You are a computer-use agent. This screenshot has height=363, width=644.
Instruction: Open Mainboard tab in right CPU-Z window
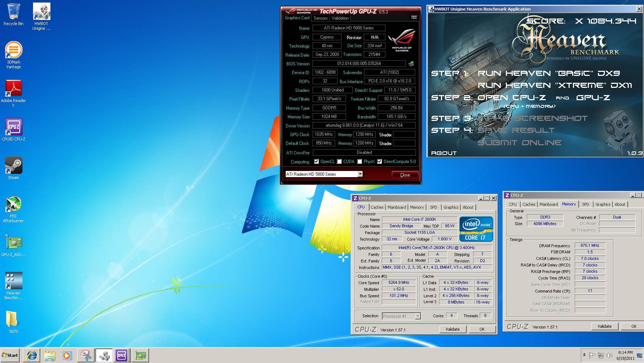[x=549, y=204]
